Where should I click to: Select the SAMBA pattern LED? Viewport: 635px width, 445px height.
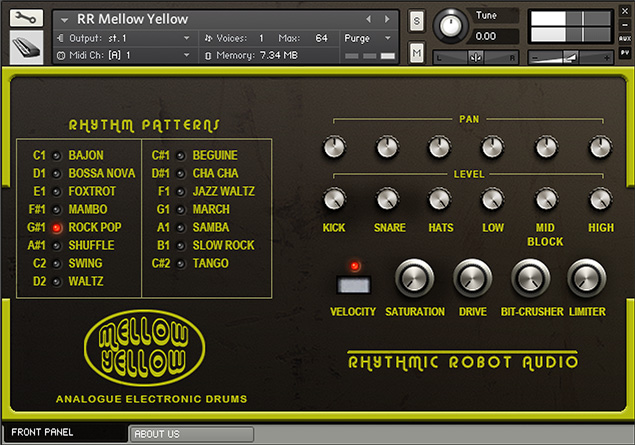pos(181,228)
